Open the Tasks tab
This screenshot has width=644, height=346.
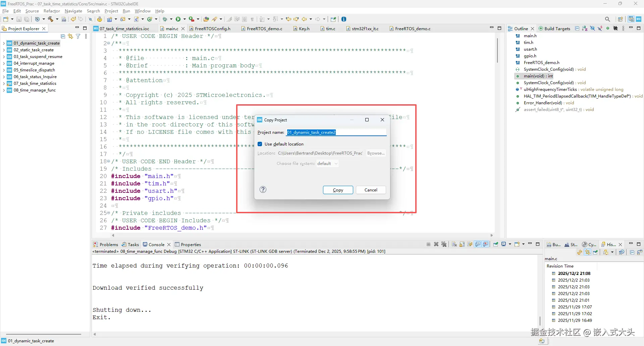[x=130, y=244]
